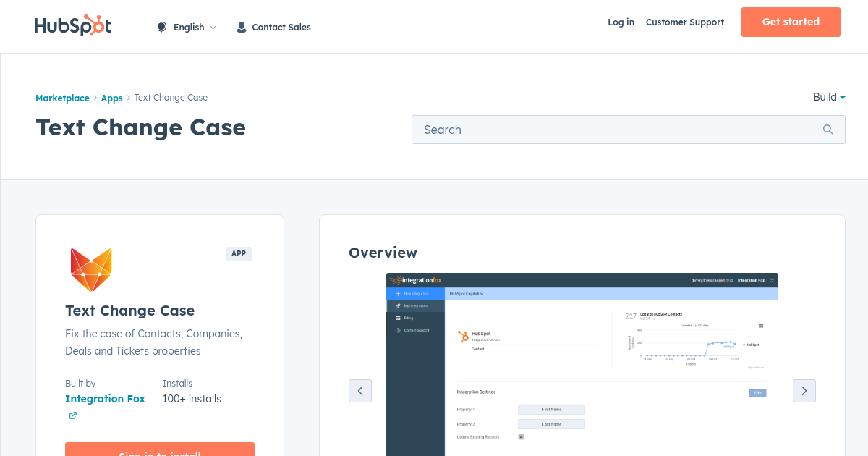Click the Text Change Case card title
The width and height of the screenshot is (868, 456).
(x=130, y=311)
